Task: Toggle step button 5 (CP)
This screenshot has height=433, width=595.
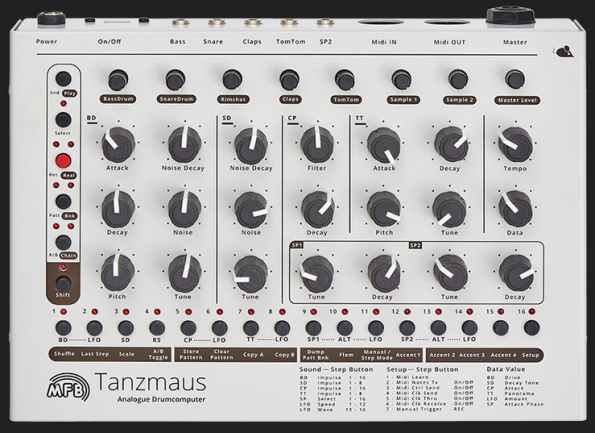Action: [x=188, y=328]
